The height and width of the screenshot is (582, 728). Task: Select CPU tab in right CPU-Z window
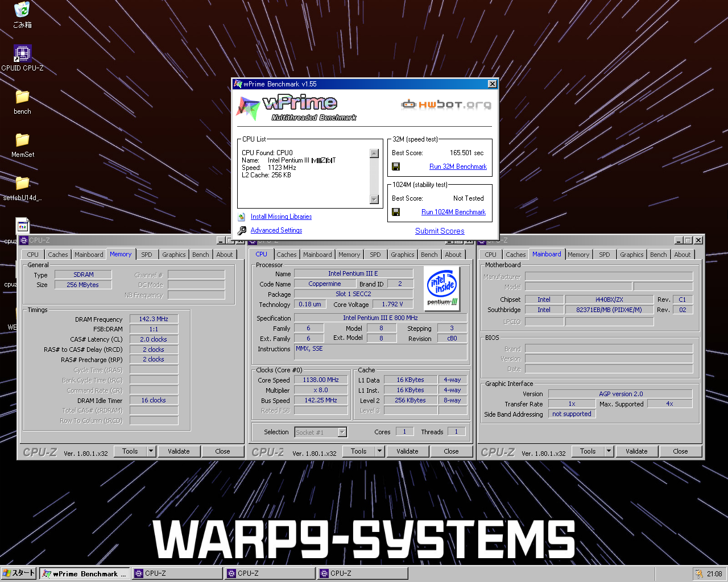491,255
